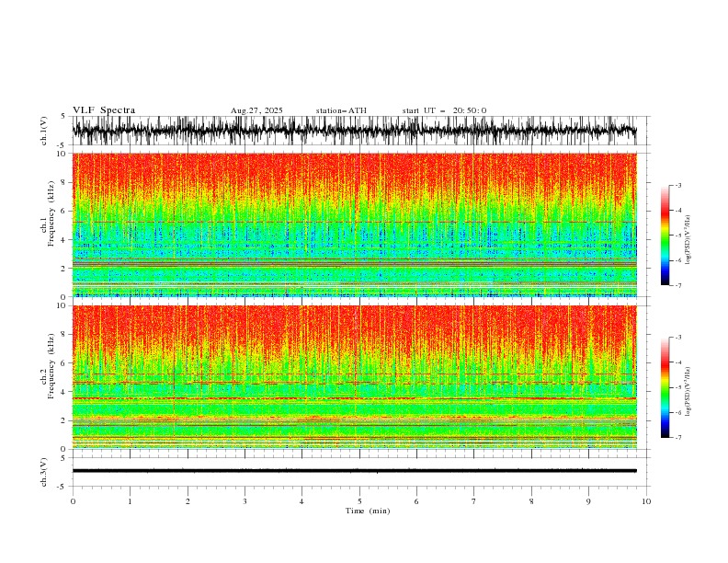The height and width of the screenshot is (563, 728).
Task: Click the 2 kHz tick label on ch.1 spectrogram
Action: point(63,269)
